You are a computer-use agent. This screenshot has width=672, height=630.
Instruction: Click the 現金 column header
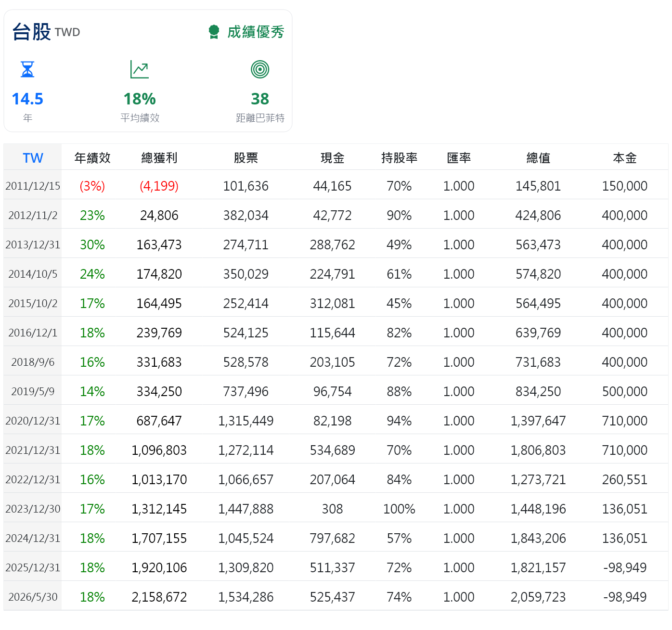coord(333,158)
